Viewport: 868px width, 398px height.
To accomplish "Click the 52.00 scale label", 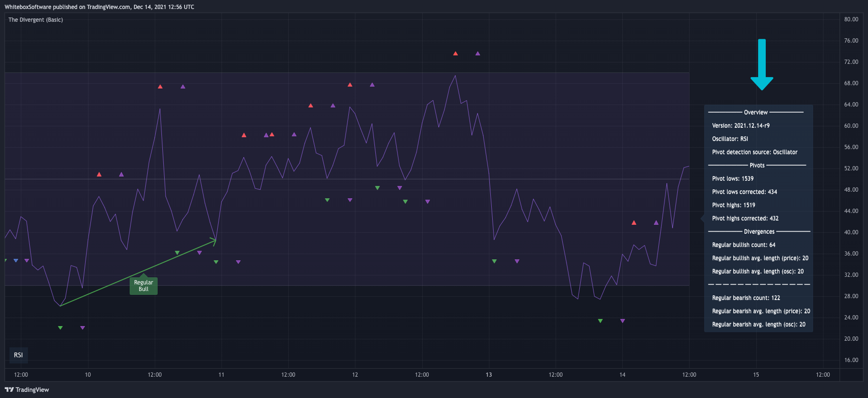I will click(x=851, y=168).
